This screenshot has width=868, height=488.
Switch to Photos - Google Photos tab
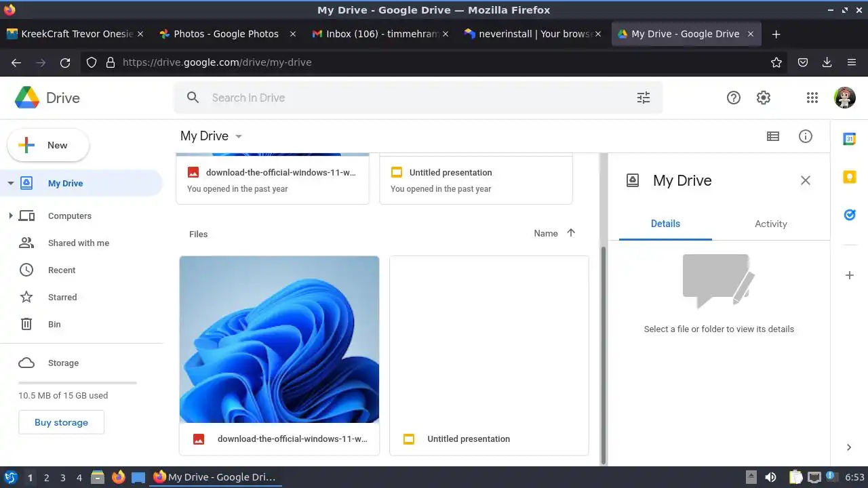(227, 34)
